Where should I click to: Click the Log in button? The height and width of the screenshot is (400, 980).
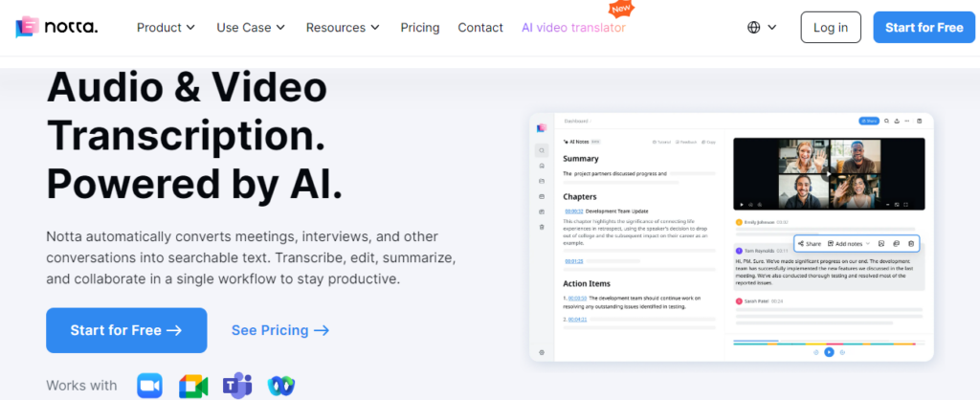click(830, 28)
